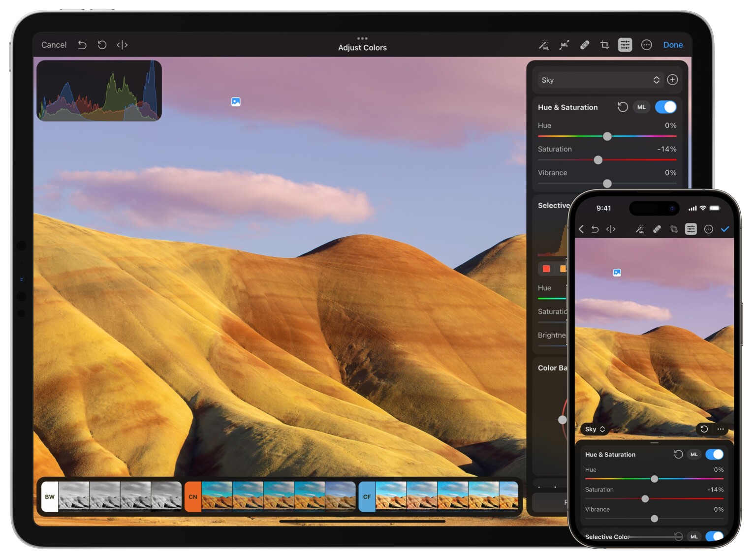Toggle split compare view on iPhone
The height and width of the screenshot is (557, 756).
(611, 229)
